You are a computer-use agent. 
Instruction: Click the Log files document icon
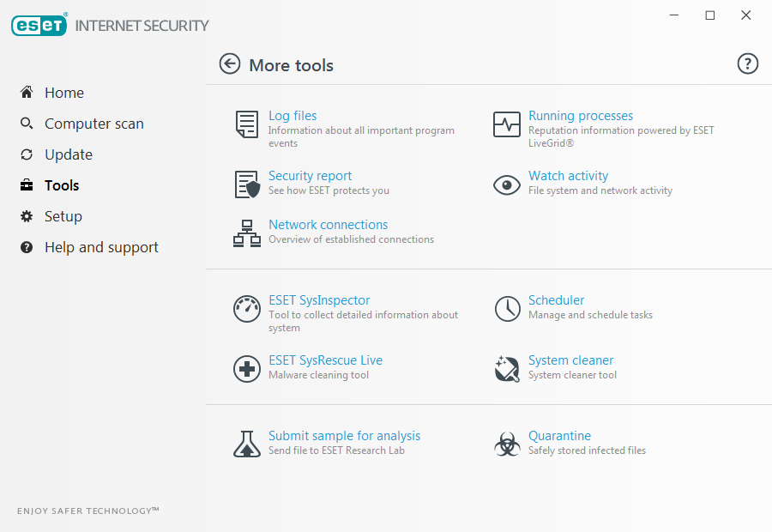point(247,124)
